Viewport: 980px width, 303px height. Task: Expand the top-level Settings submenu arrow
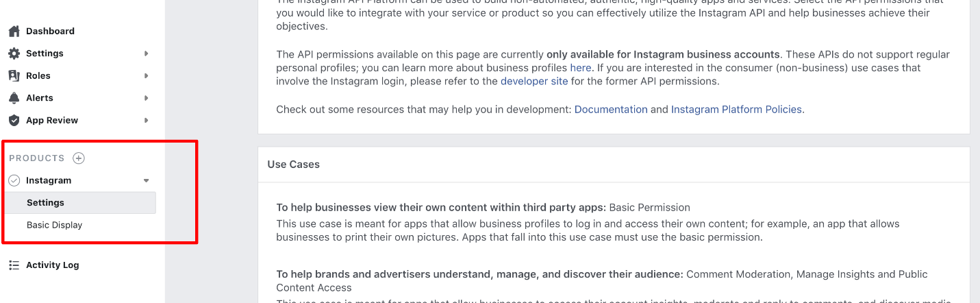tap(146, 53)
